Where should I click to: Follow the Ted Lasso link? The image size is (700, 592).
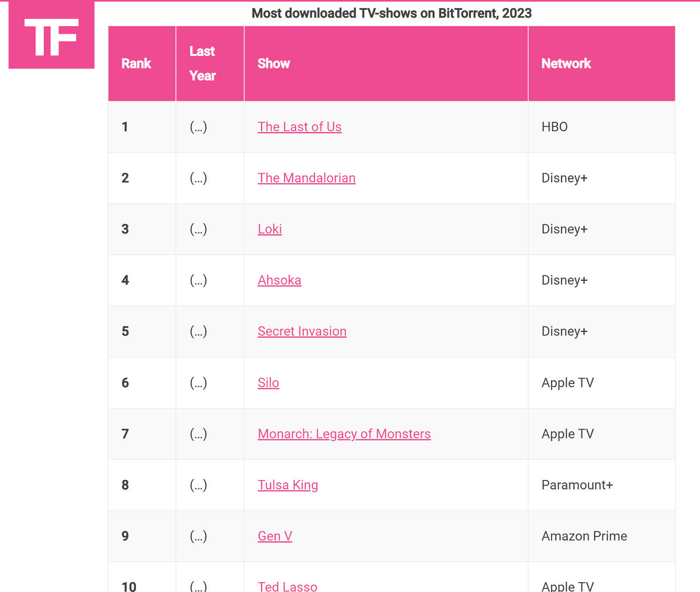click(x=287, y=586)
